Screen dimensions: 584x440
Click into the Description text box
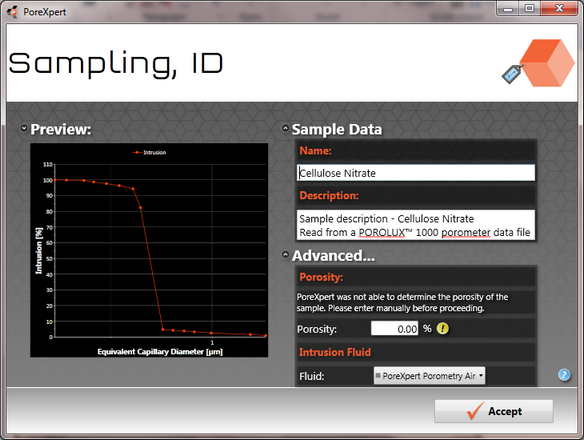(416, 225)
